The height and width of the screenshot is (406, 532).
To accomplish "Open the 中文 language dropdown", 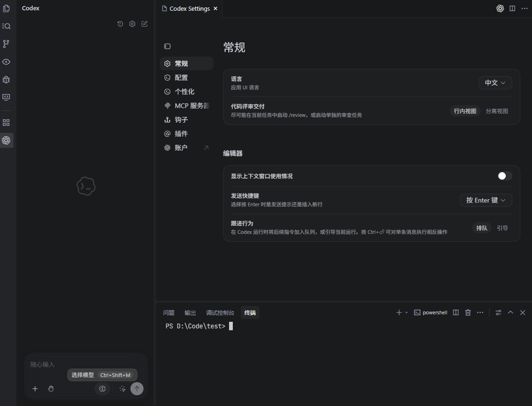I will click(x=496, y=83).
